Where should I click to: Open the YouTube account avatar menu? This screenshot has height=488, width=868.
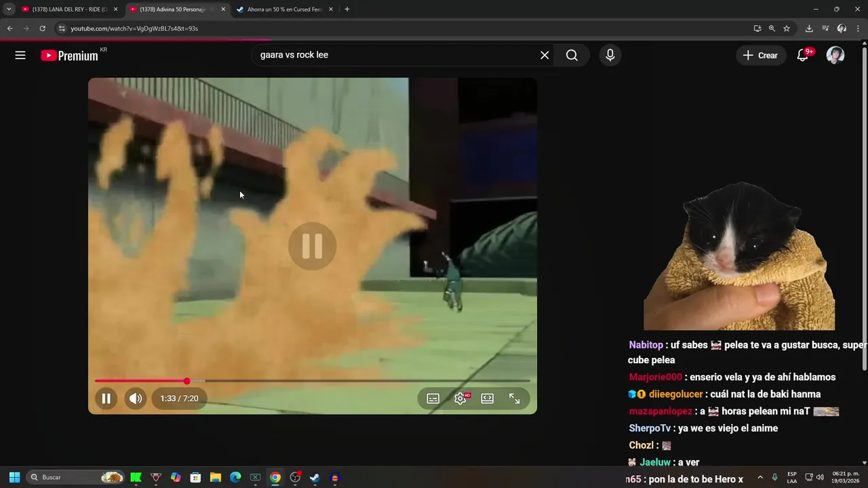[x=835, y=56]
